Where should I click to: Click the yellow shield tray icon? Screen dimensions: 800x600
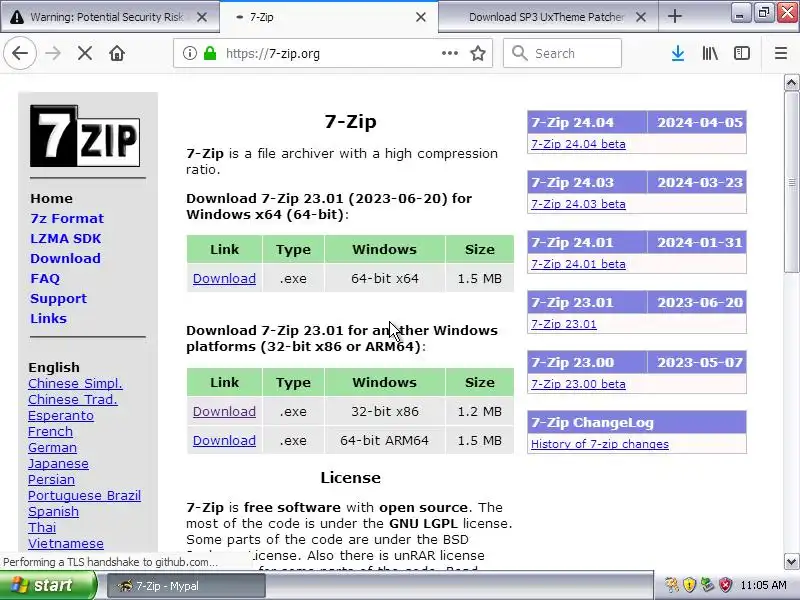tap(690, 585)
